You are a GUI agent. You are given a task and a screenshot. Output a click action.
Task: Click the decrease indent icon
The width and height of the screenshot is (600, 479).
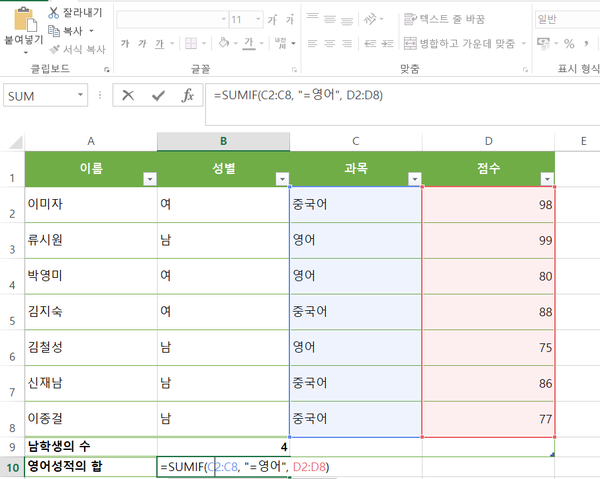pyautogui.click(x=370, y=44)
